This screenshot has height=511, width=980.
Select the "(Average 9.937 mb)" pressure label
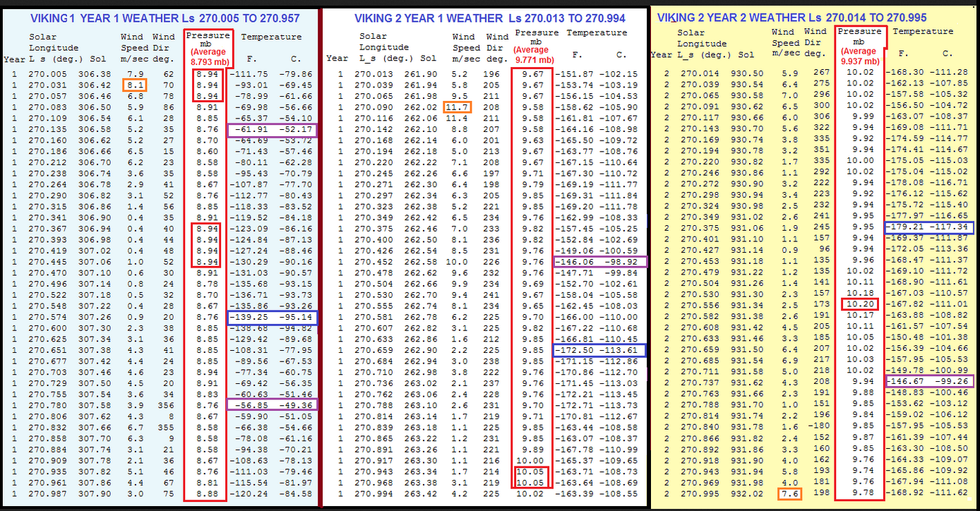[x=860, y=57]
